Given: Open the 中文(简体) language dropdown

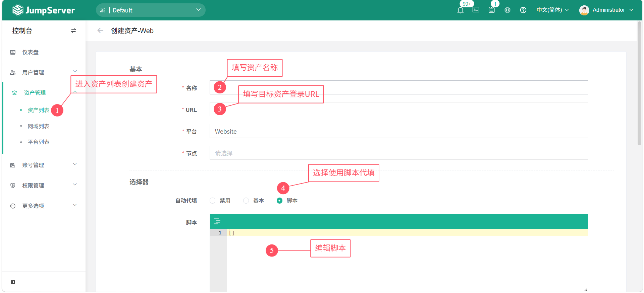Looking at the screenshot, I should tap(552, 10).
